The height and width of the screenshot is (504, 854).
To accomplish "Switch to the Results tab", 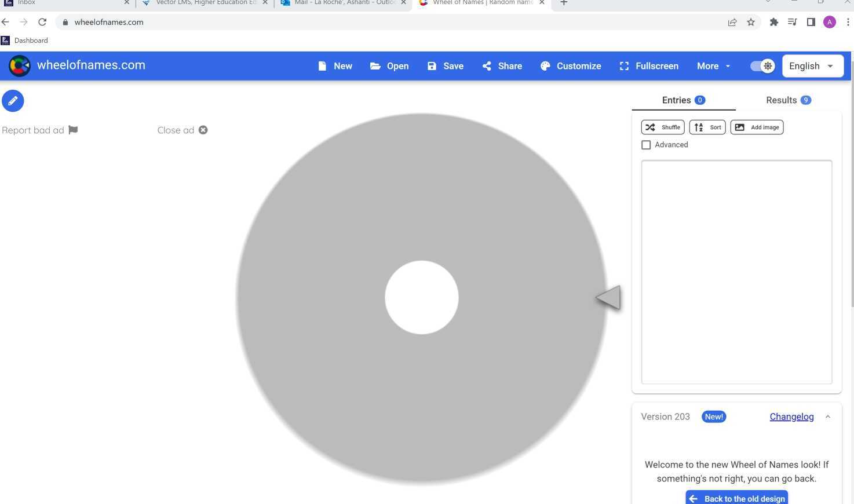I will pos(788,100).
